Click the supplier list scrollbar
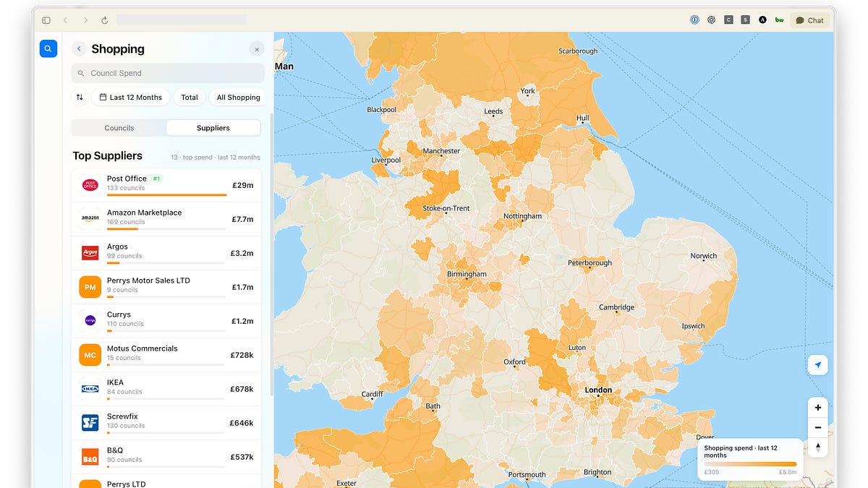 pyautogui.click(x=271, y=253)
